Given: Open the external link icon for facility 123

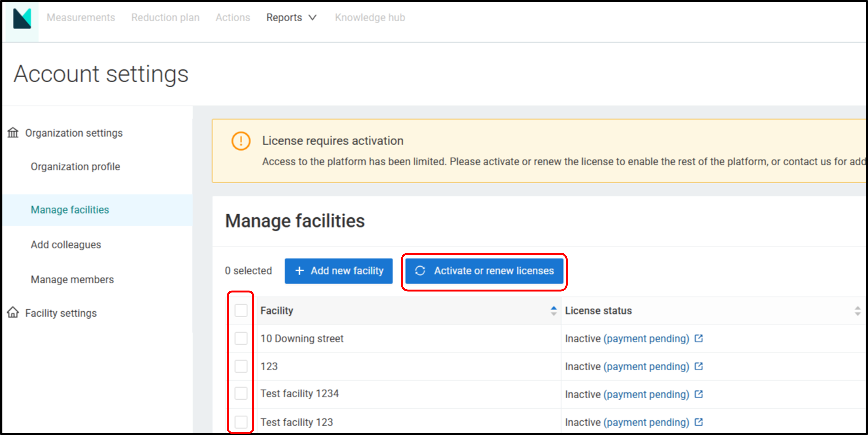Looking at the screenshot, I should tap(699, 366).
